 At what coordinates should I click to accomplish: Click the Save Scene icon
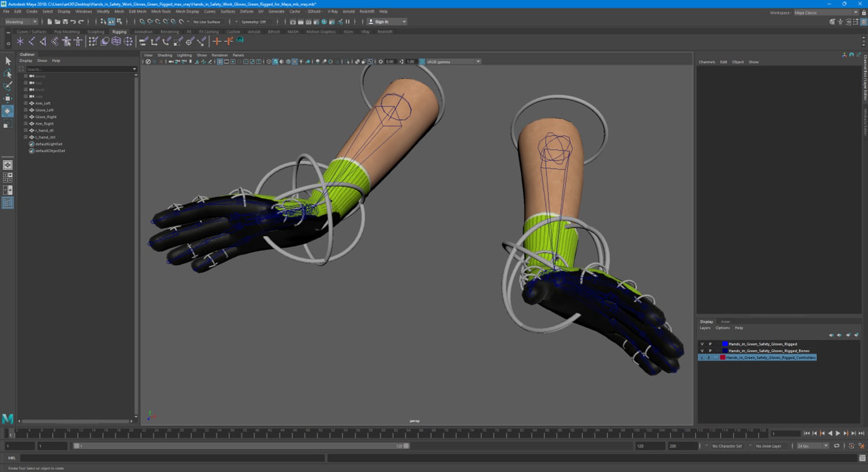click(65, 22)
